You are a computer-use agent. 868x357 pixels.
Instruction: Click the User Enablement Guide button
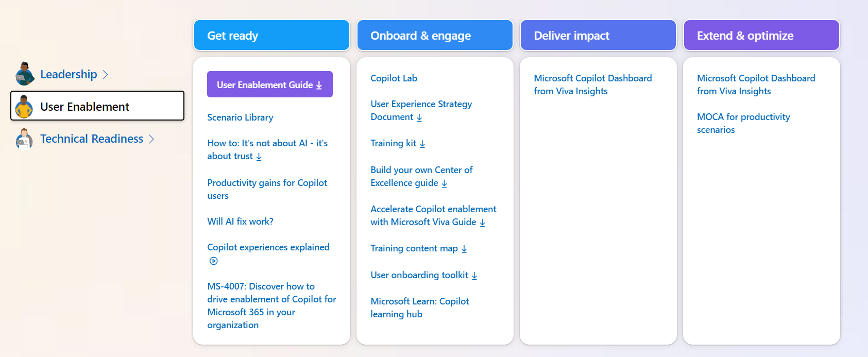tap(269, 84)
